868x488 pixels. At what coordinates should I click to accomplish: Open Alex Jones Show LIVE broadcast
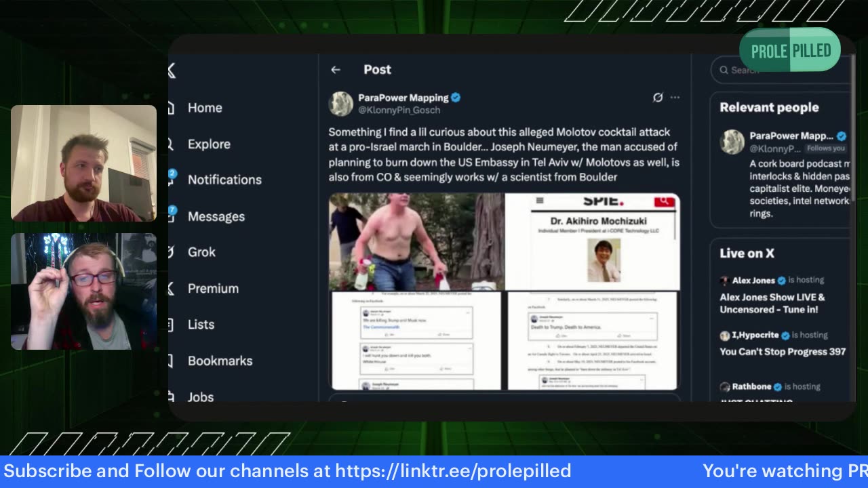(x=772, y=303)
